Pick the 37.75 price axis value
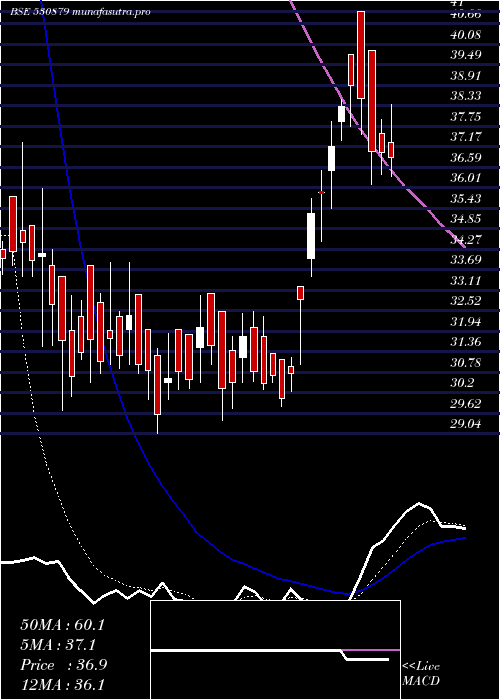Image resolution: width=500 pixels, height=700 pixels. click(466, 117)
